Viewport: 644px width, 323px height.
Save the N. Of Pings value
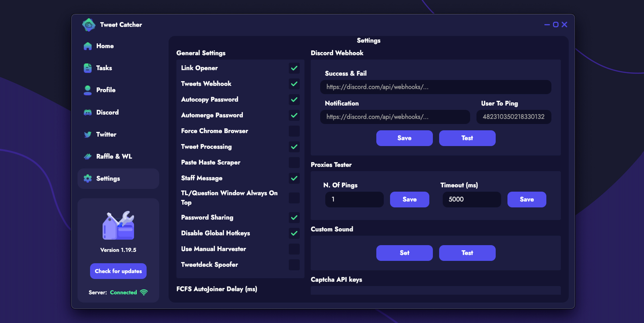pyautogui.click(x=410, y=200)
